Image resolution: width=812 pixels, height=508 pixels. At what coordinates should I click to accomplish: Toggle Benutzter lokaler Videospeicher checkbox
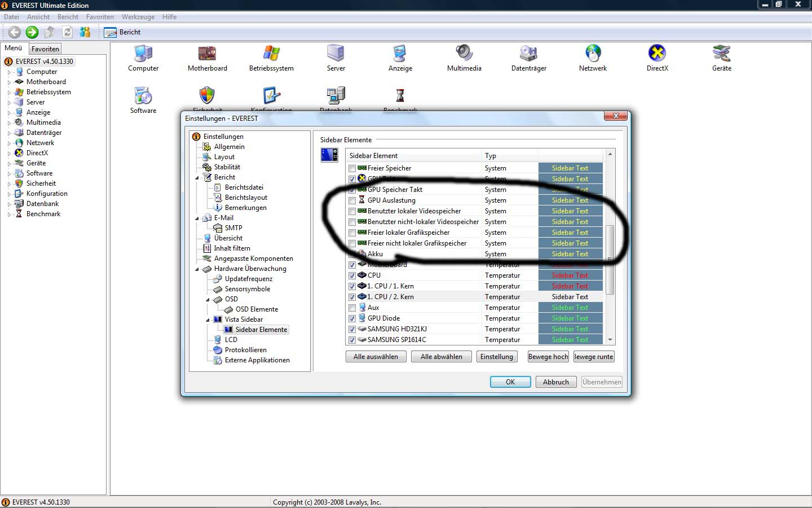click(352, 211)
